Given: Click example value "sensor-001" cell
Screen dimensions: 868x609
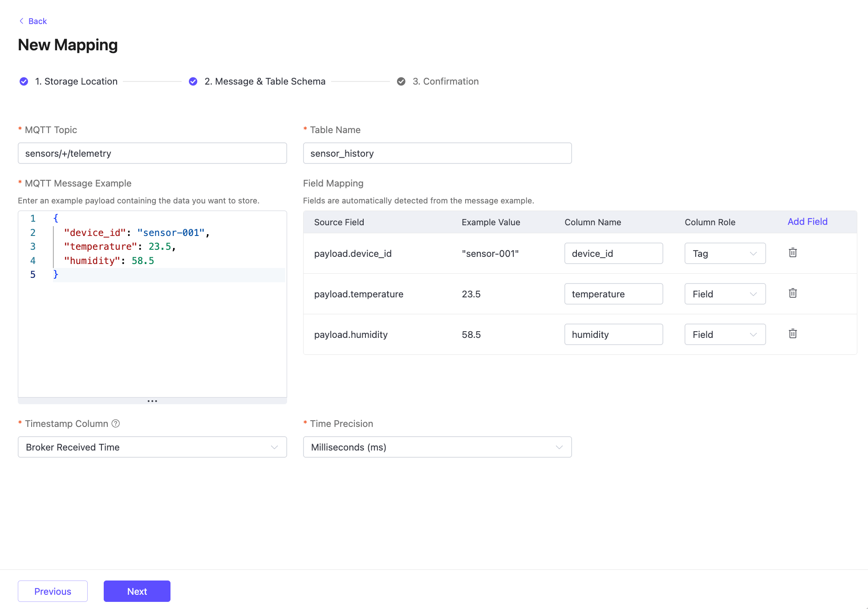Looking at the screenshot, I should pyautogui.click(x=490, y=253).
